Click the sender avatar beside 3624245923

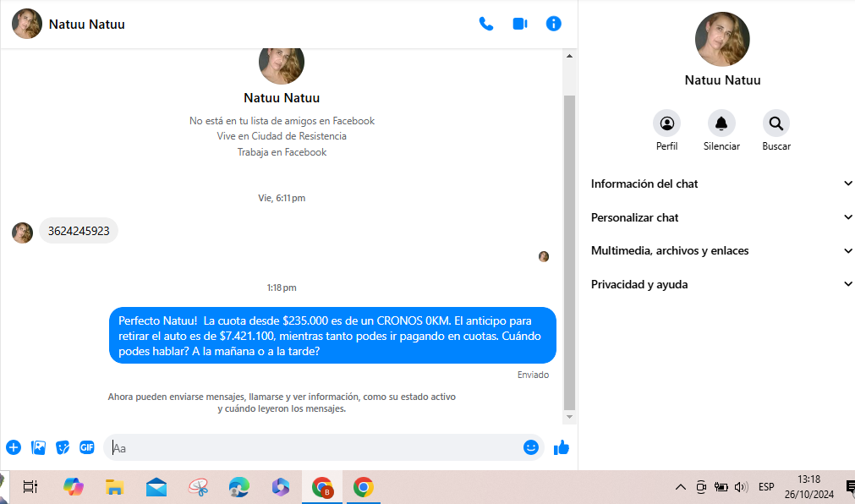pos(22,233)
